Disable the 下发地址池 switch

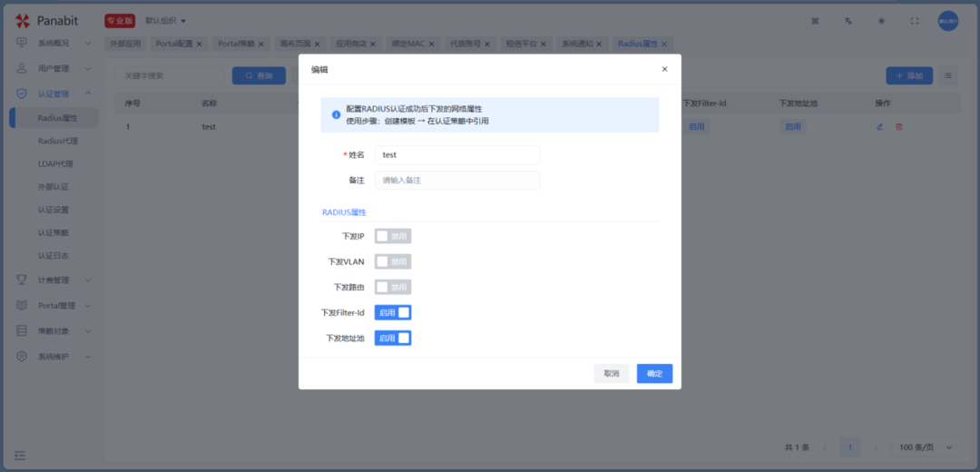(x=393, y=339)
